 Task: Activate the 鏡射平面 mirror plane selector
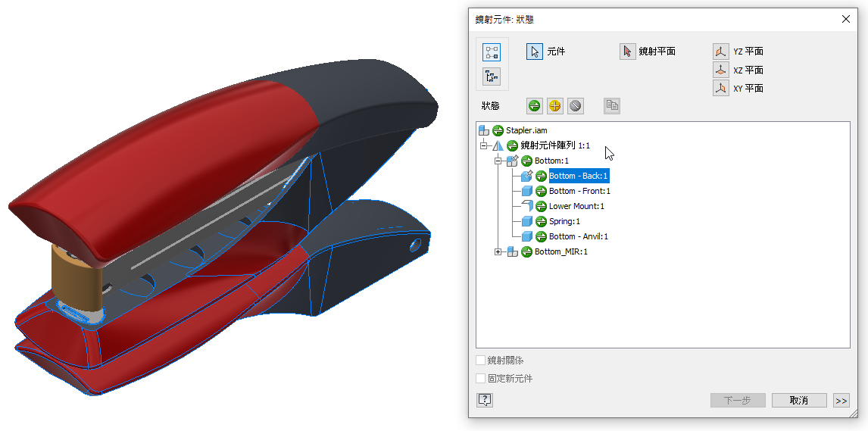pos(628,52)
